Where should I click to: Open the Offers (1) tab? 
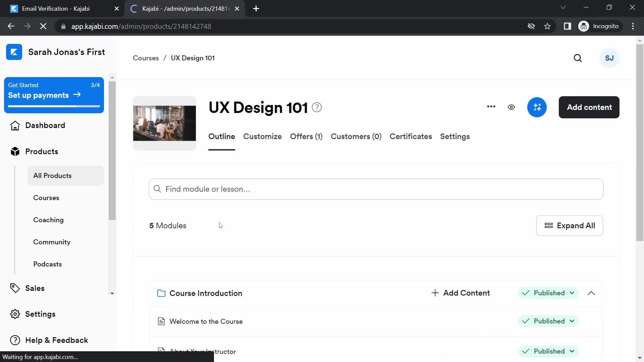tap(306, 137)
